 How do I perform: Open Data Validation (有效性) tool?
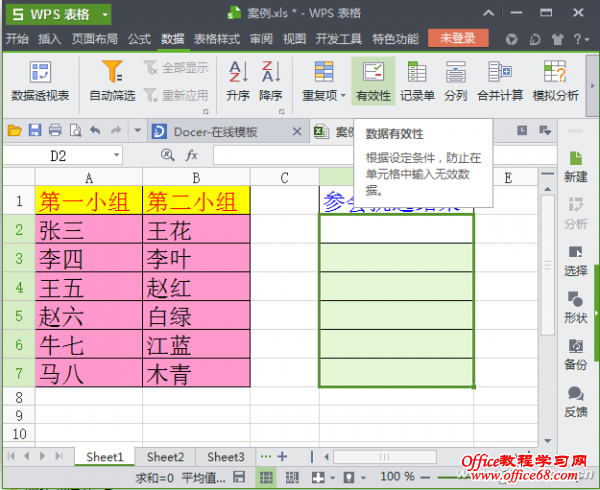point(373,82)
